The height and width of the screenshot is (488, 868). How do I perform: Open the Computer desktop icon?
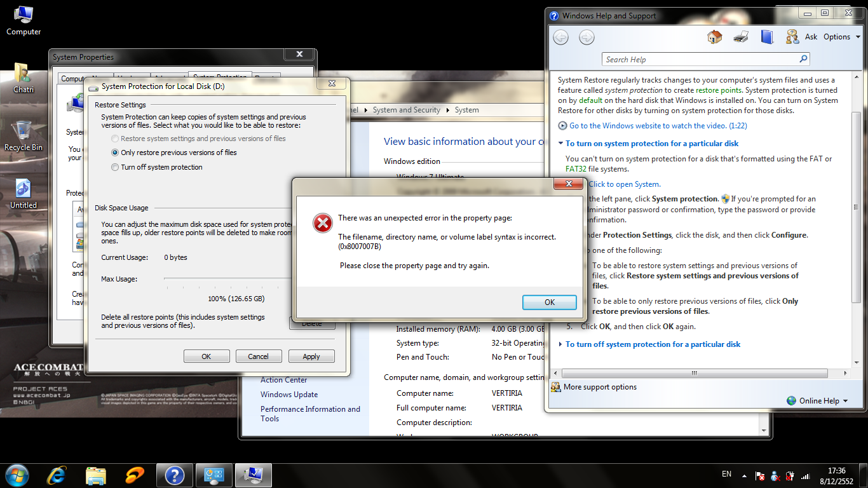(24, 20)
